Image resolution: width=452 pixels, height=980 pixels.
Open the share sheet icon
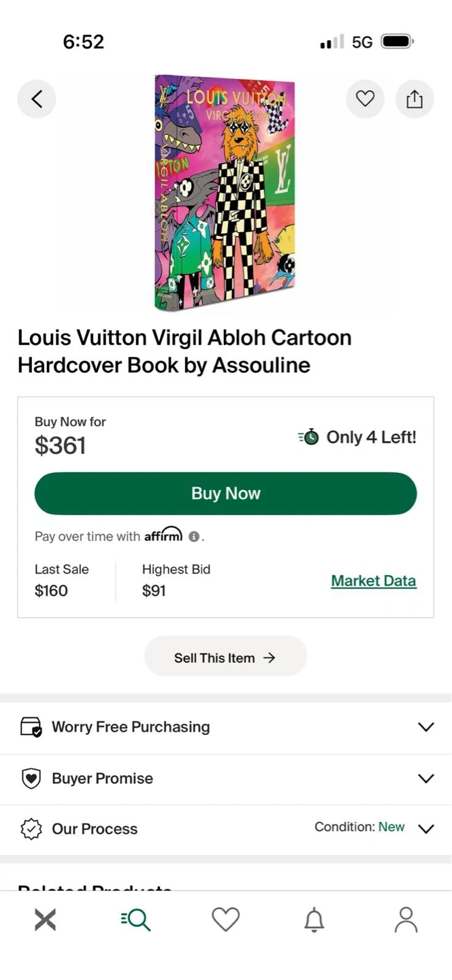pos(415,99)
